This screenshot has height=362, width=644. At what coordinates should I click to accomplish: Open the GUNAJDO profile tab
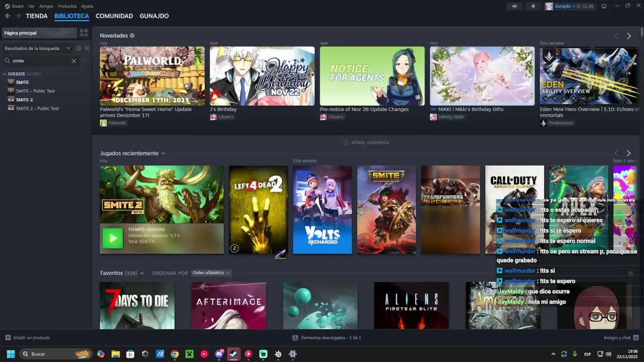point(154,16)
